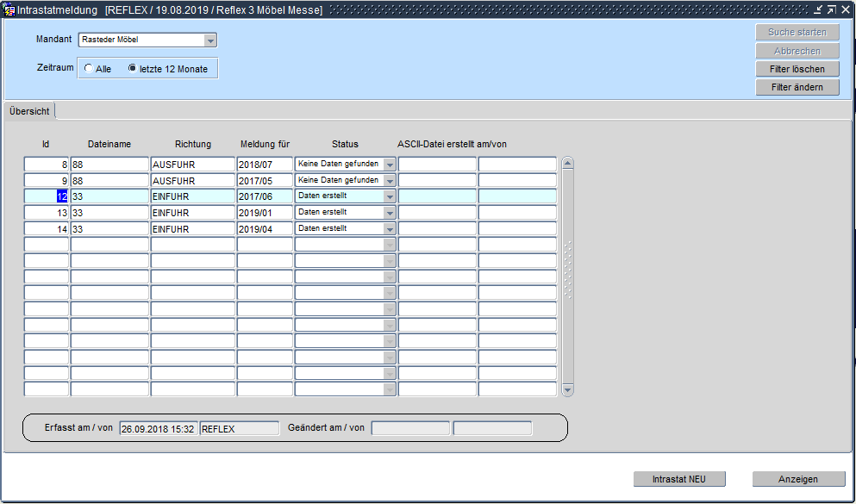Select 'letzte 12 Monate' time period option
The height and width of the screenshot is (504, 856).
point(133,69)
